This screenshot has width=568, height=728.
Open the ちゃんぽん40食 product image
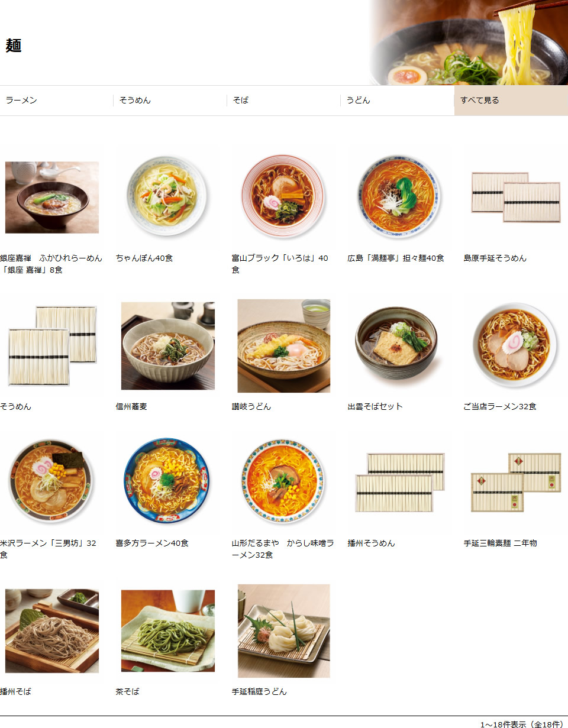168,197
